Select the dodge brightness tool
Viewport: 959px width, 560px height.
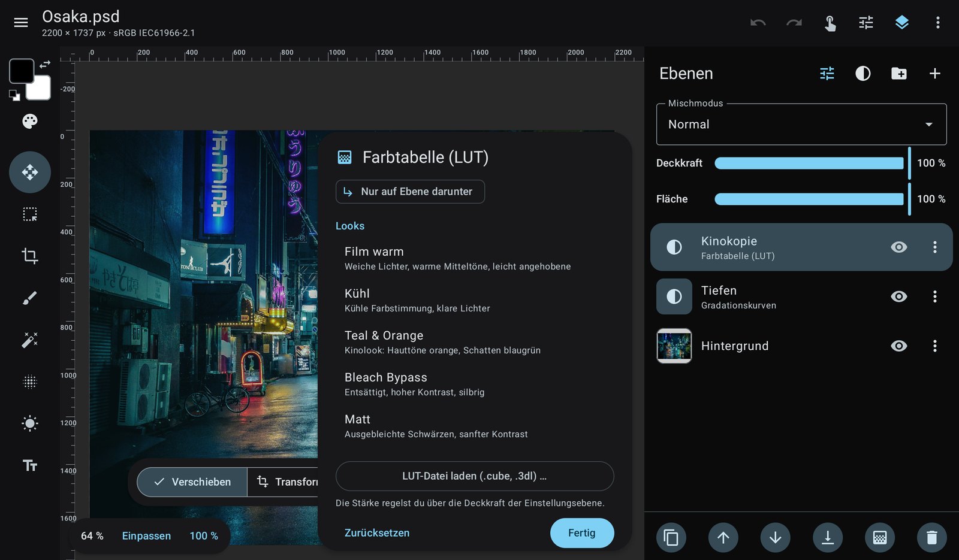tap(30, 423)
